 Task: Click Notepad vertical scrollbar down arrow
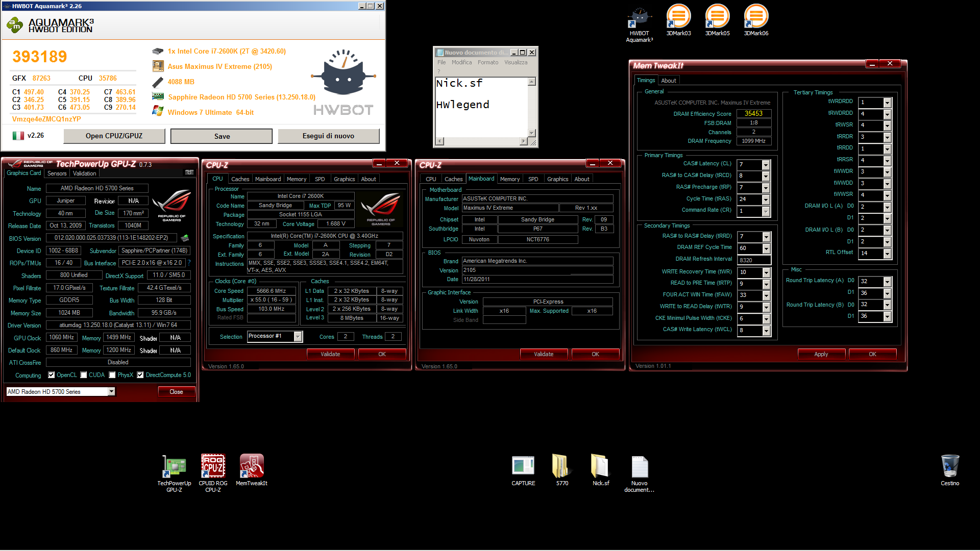click(x=531, y=133)
